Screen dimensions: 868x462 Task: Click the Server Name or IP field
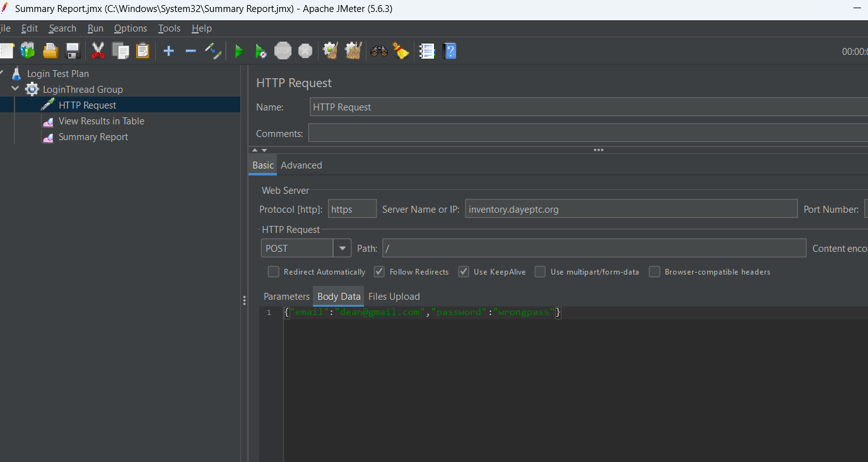coord(631,209)
